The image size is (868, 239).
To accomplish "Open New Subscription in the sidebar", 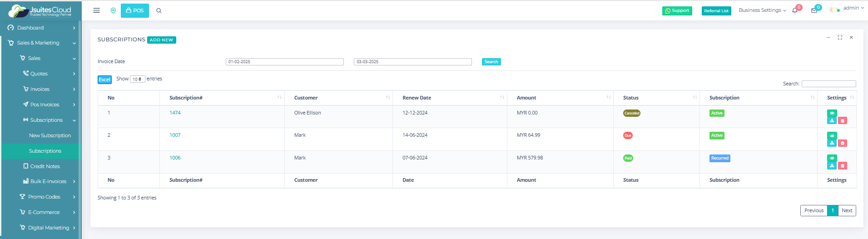I will click(50, 135).
